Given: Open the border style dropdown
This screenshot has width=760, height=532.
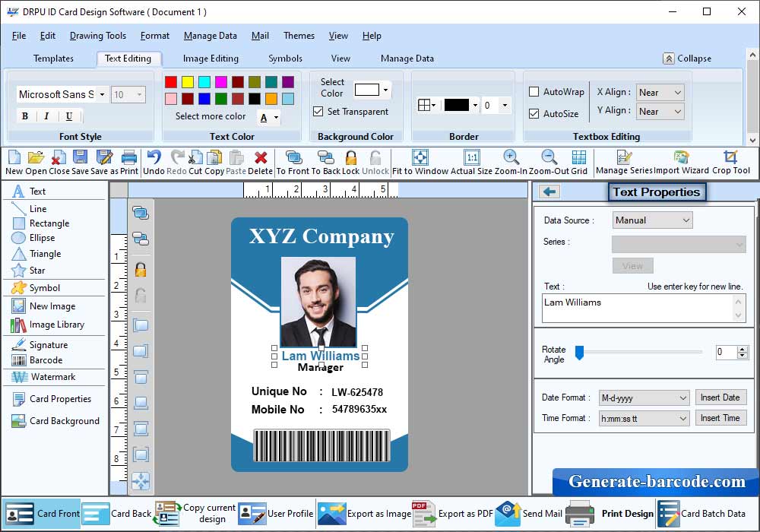Looking at the screenshot, I should (426, 105).
